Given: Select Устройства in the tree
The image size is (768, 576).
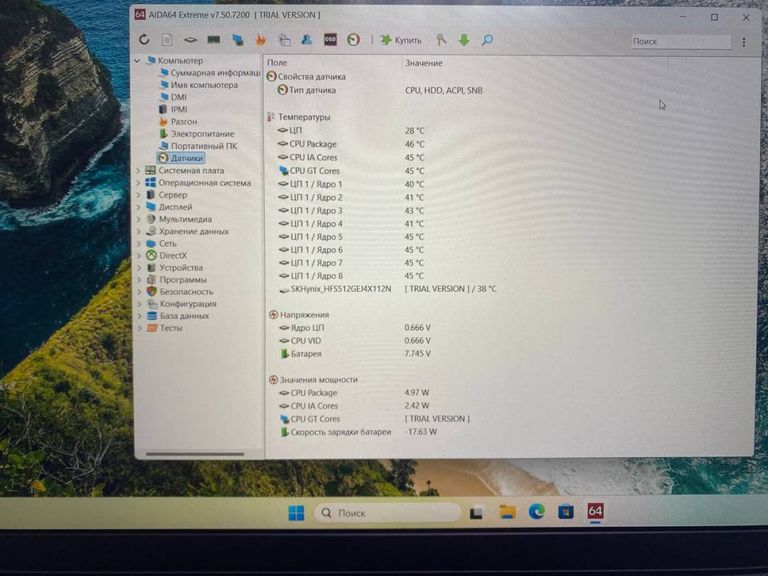Looking at the screenshot, I should tap(175, 268).
